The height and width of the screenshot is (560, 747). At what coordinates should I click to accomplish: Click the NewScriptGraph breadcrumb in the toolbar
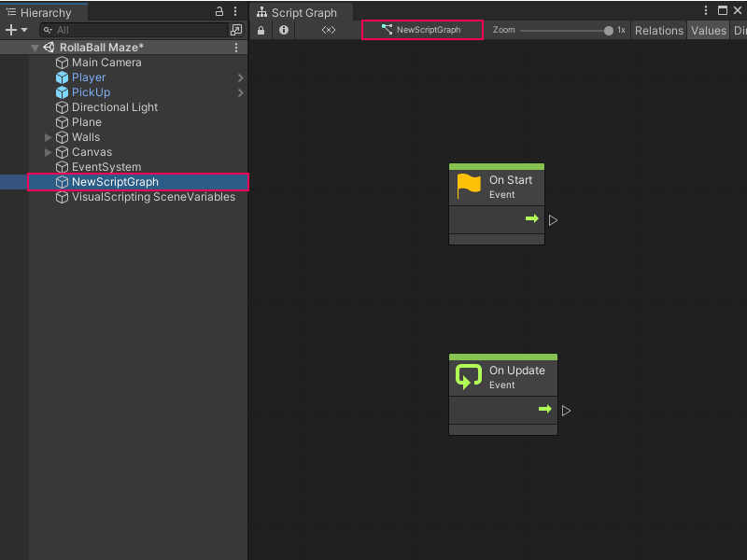[422, 30]
